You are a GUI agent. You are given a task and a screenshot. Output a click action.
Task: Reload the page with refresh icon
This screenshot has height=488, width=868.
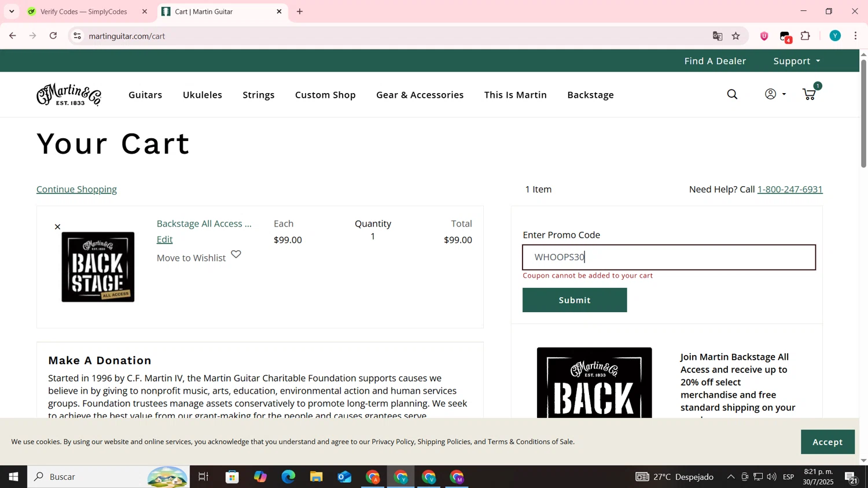point(53,36)
